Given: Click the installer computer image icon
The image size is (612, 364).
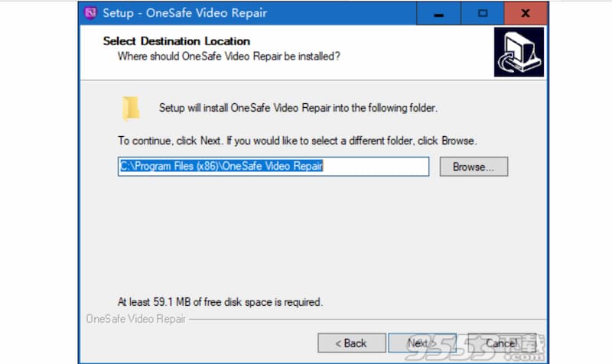Looking at the screenshot, I should click(519, 52).
